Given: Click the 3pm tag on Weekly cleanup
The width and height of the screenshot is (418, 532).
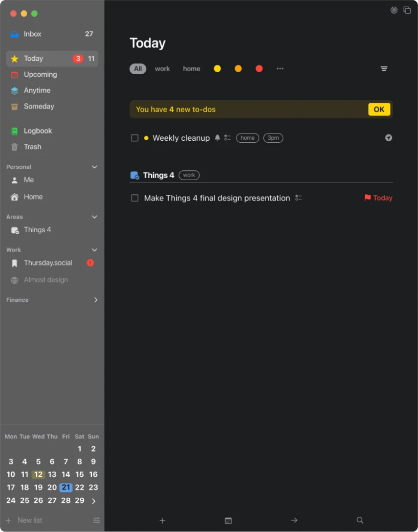Looking at the screenshot, I should click(x=273, y=138).
